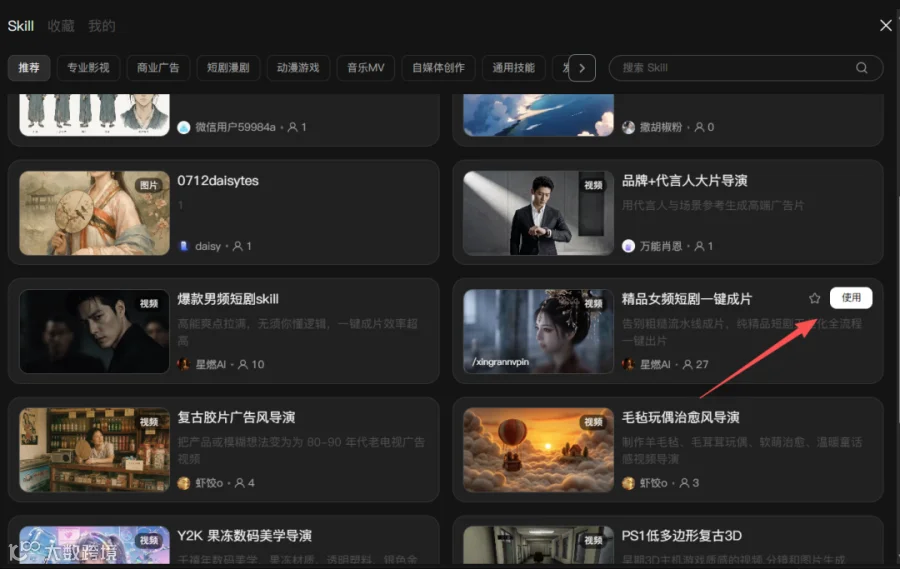Switch to the Skill tab

click(x=21, y=26)
